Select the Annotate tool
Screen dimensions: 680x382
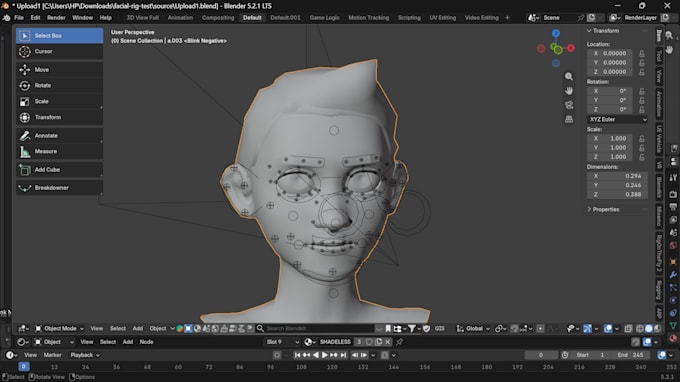59,136
